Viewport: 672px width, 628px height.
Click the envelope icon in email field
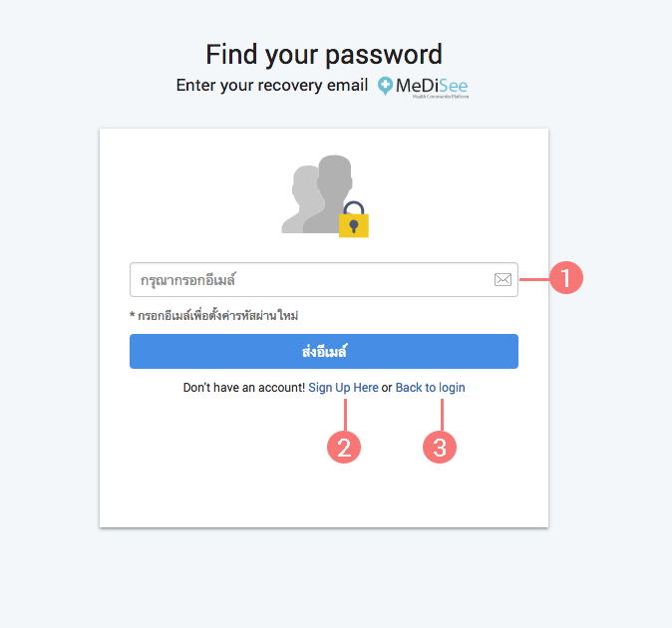pos(503,280)
